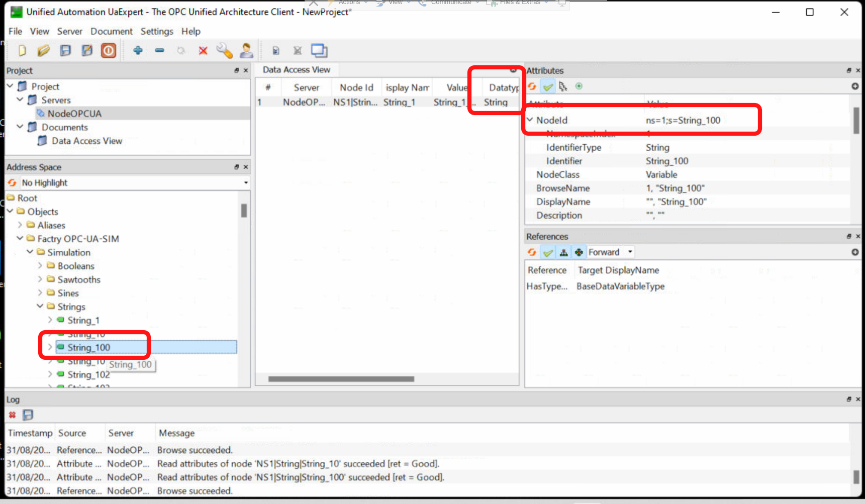Collapse the Project root node
The height and width of the screenshot is (504, 865).
tap(10, 86)
